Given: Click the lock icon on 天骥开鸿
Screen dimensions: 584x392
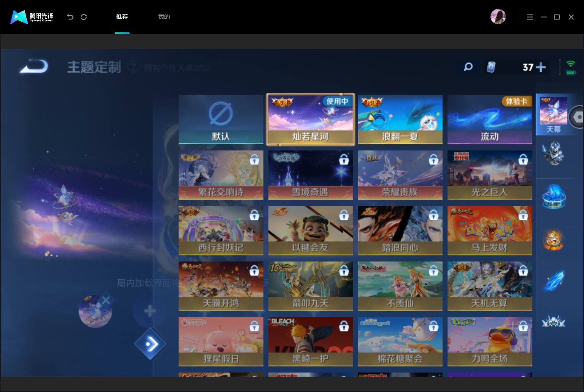Looking at the screenshot, I should [x=255, y=270].
